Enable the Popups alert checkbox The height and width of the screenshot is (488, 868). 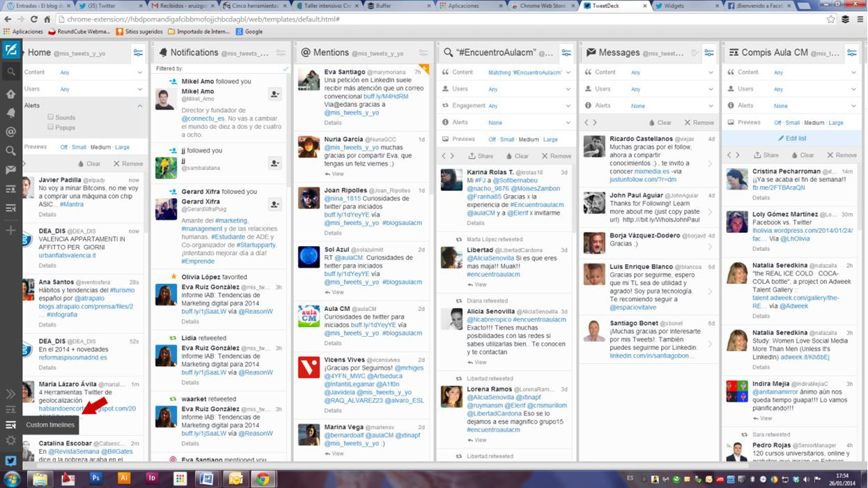click(x=51, y=128)
